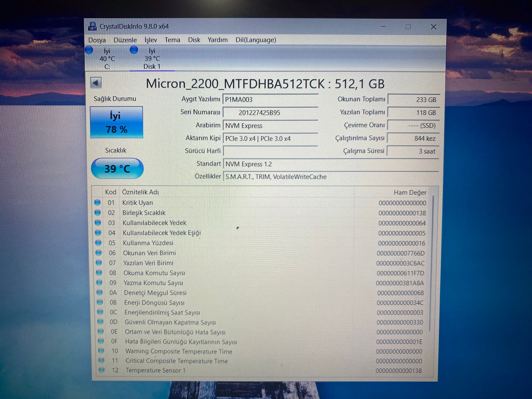This screenshot has height=399, width=532.
Task: Click the Kod column header
Action: click(111, 192)
